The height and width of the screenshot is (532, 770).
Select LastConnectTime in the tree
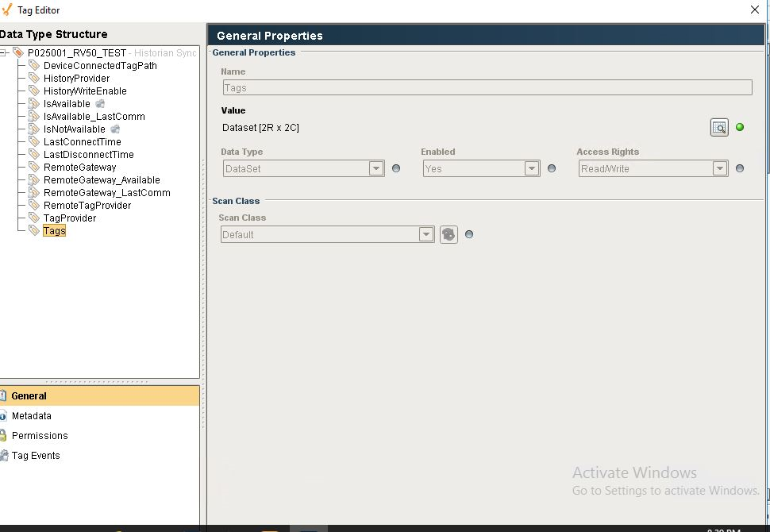point(82,142)
